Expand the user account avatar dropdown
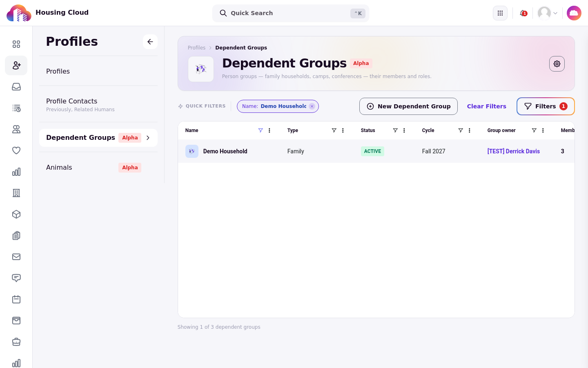Screen dimensions: 588x368 point(548,13)
